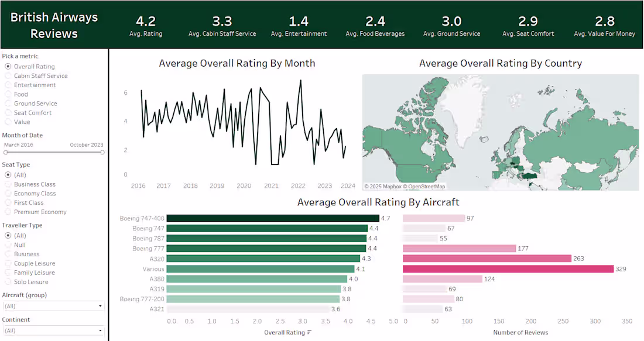Select (All) under Seat Type
The width and height of the screenshot is (644, 341).
click(x=8, y=175)
